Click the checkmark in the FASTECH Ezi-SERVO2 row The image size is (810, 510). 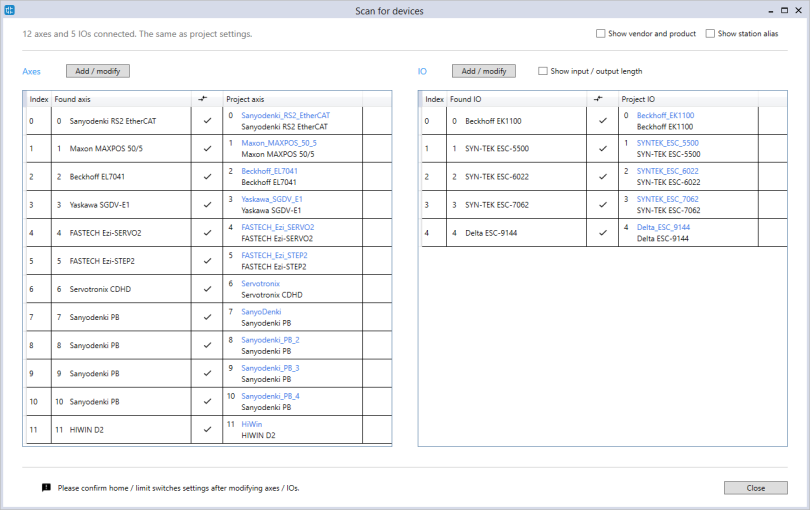tap(207, 233)
